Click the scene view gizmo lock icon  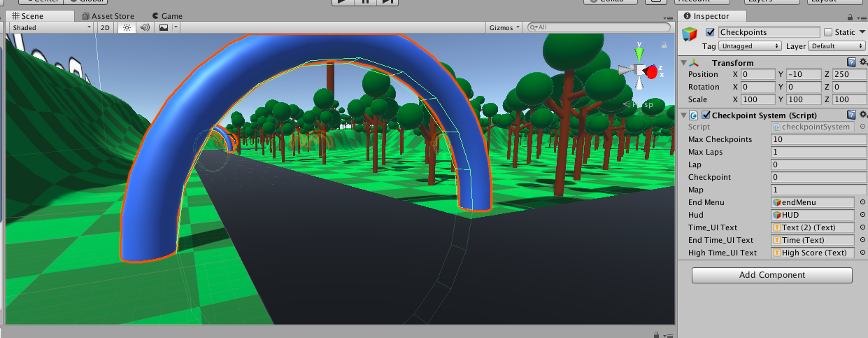(663, 45)
